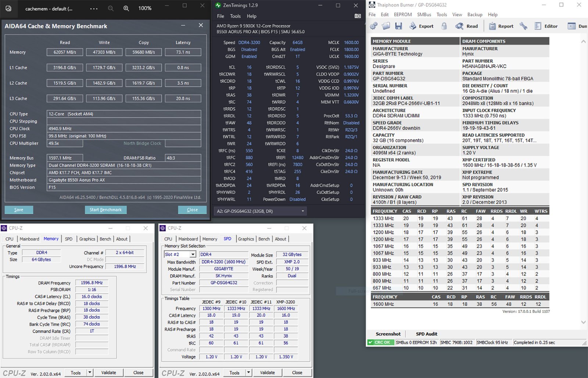The image size is (588, 378).
Task: Open the EEPROM menu in Thaiphoon Burner
Action: point(403,15)
